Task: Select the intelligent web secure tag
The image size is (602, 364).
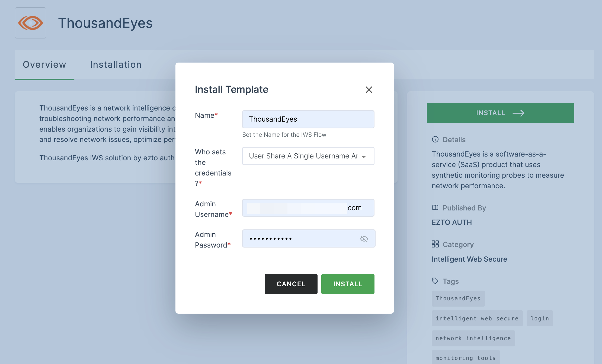Action: (x=477, y=318)
